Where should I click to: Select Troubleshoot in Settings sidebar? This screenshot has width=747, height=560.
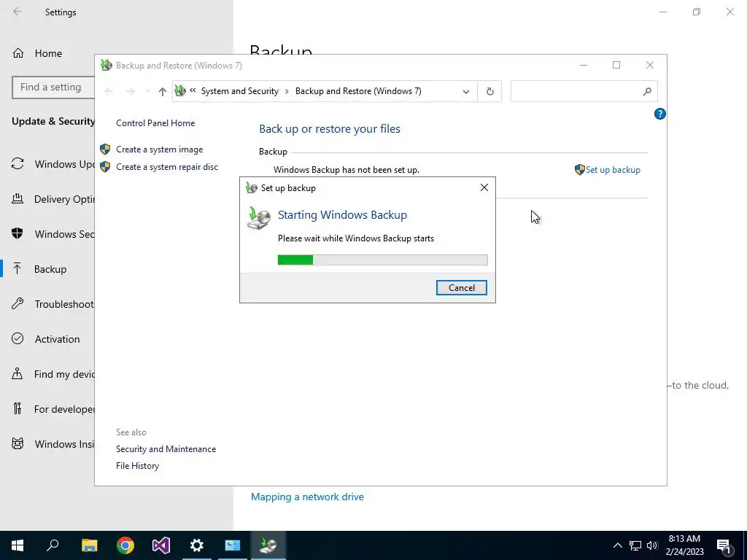tap(47, 304)
